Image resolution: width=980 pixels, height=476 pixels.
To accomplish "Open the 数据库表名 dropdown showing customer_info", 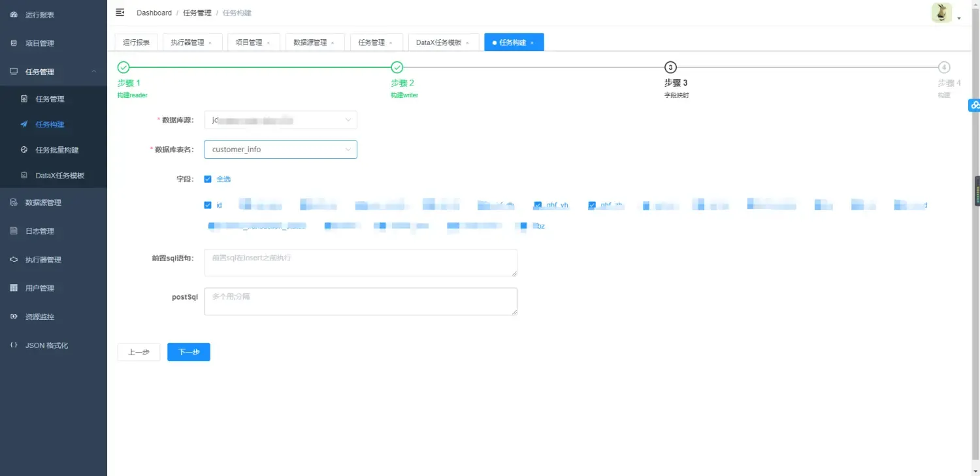I will [x=280, y=149].
